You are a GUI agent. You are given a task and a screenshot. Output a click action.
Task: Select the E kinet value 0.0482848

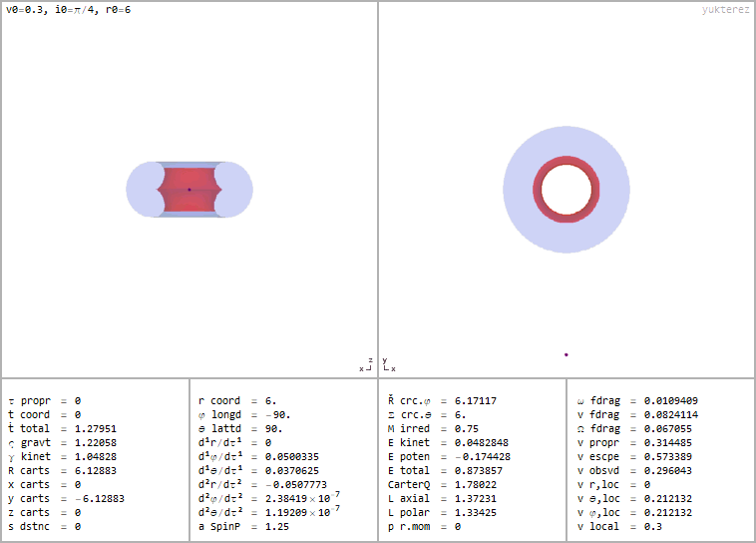click(x=482, y=442)
